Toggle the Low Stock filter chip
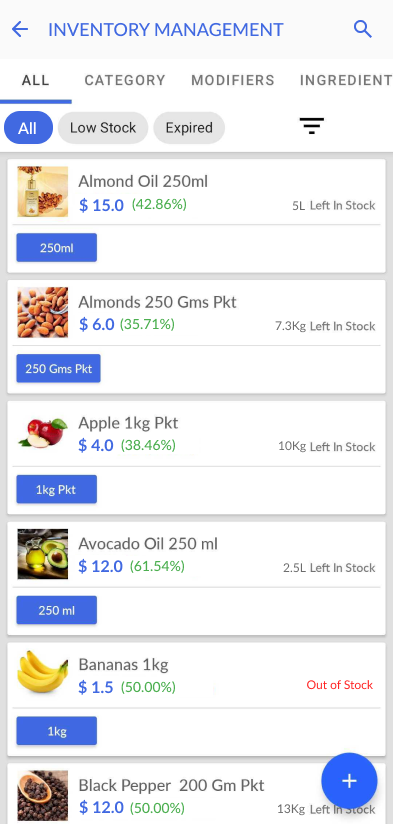Image resolution: width=393 pixels, height=824 pixels. pyautogui.click(x=103, y=128)
